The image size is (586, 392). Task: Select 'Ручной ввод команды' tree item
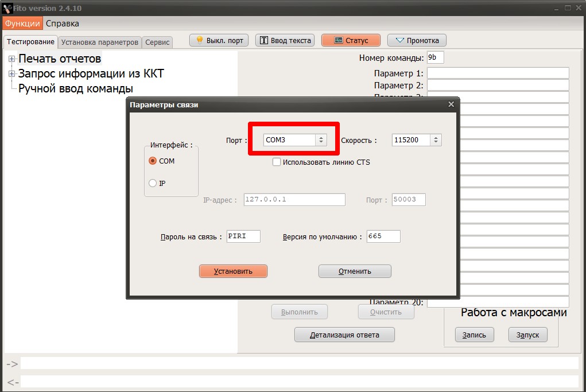click(76, 88)
